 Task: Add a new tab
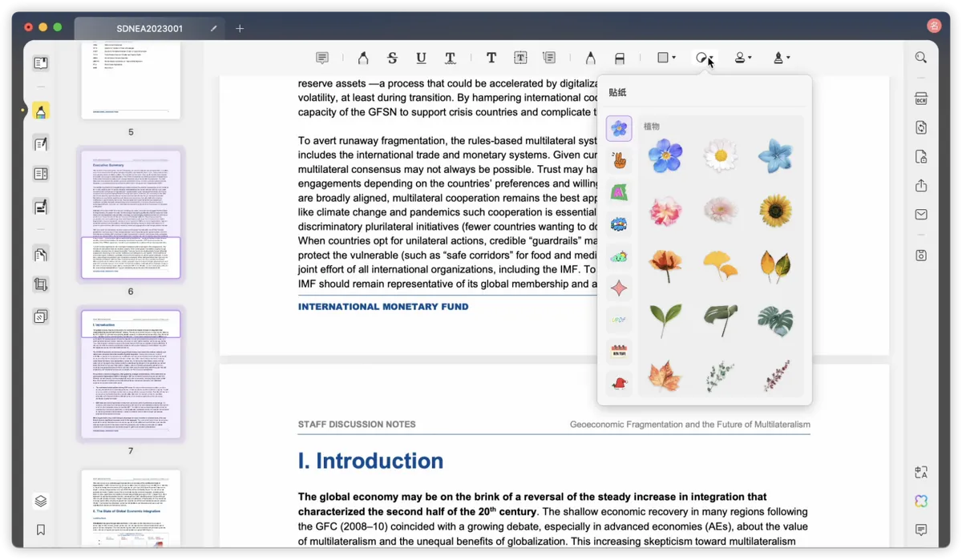pos(240,29)
